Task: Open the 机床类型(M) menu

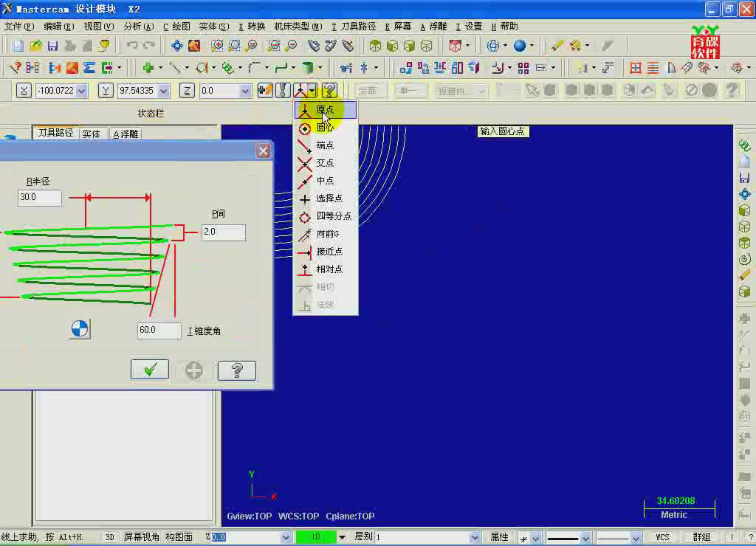Action: click(298, 27)
